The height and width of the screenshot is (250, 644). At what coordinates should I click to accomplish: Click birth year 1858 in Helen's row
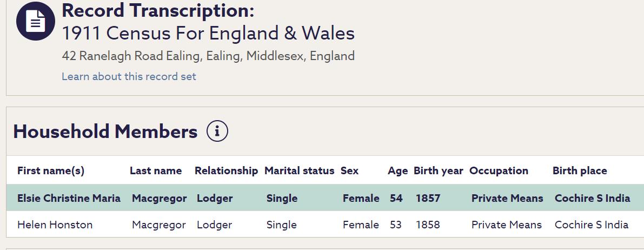tap(428, 225)
